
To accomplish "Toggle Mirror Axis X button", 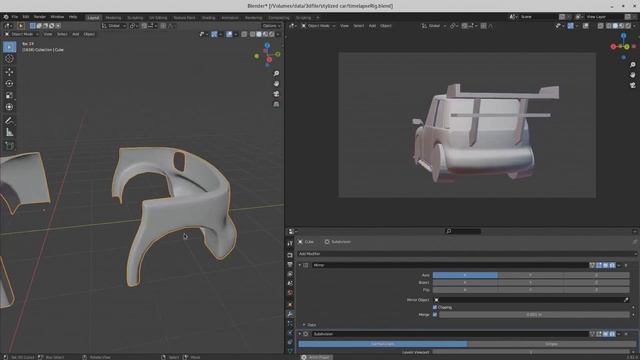I will pyautogui.click(x=465, y=276).
